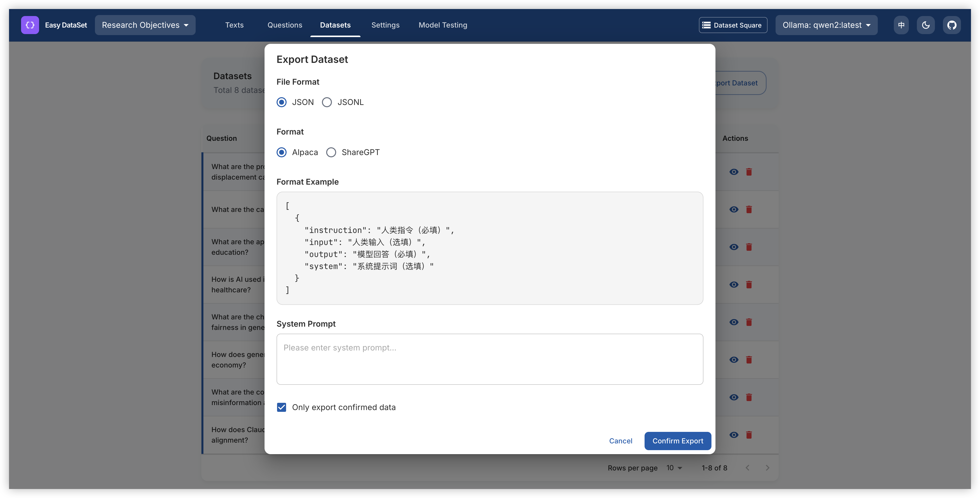Expand the Research Objectives project dropdown
The width and height of the screenshot is (980, 498).
pyautogui.click(x=145, y=25)
